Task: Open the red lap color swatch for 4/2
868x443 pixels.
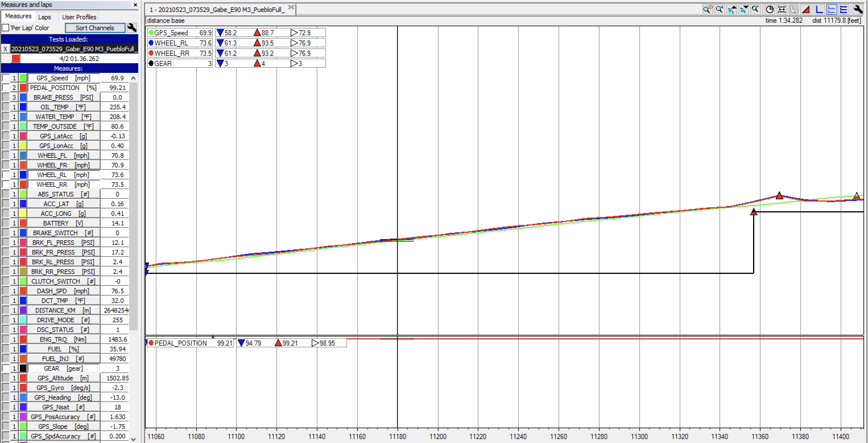Action: [x=15, y=59]
